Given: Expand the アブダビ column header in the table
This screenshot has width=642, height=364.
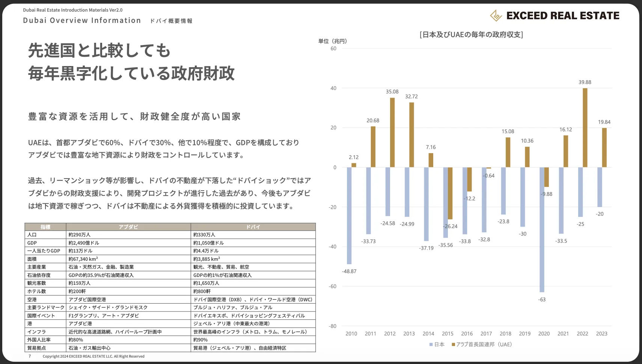Looking at the screenshot, I should point(128,227).
